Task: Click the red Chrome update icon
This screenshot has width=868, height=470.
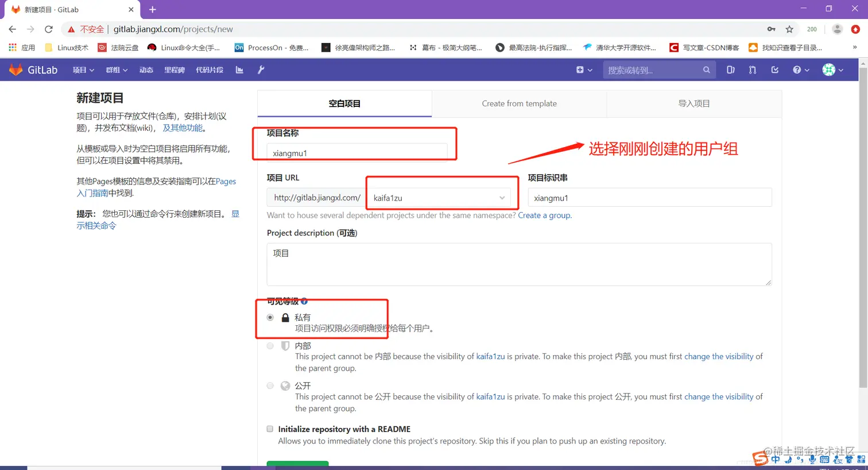Action: (x=855, y=29)
